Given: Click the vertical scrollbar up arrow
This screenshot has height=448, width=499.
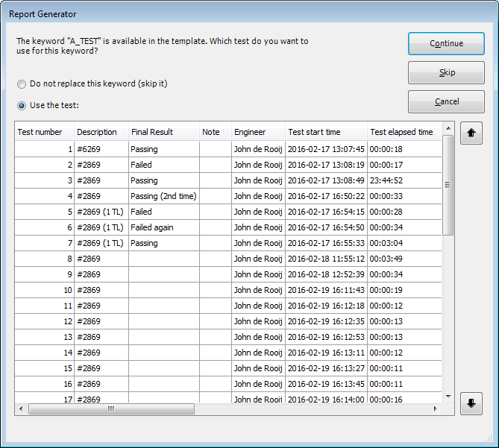Looking at the screenshot, I should (x=448, y=128).
